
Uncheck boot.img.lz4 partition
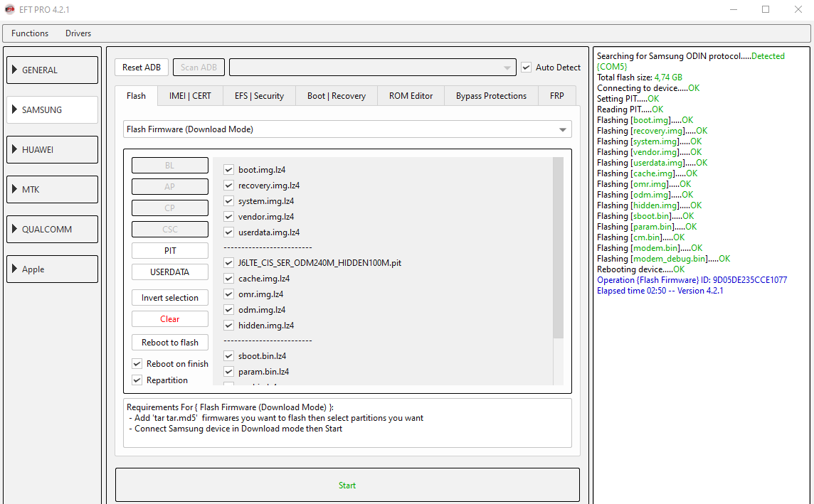click(x=228, y=170)
